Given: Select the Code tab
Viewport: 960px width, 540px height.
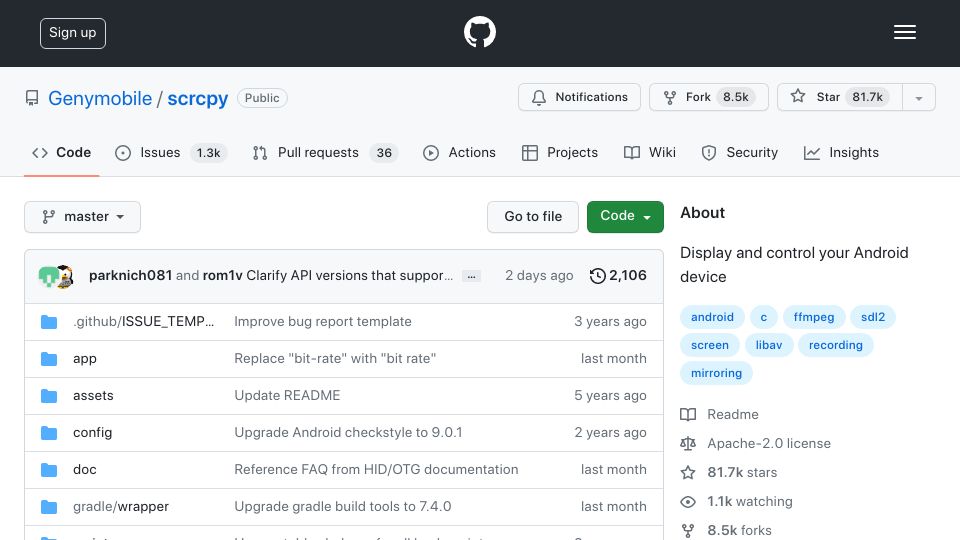Looking at the screenshot, I should (62, 152).
